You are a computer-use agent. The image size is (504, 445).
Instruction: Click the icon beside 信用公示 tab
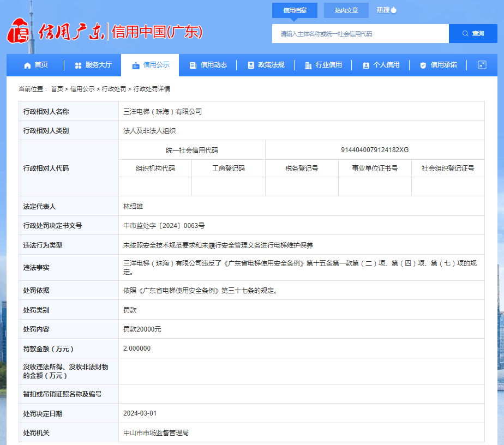pos(136,65)
